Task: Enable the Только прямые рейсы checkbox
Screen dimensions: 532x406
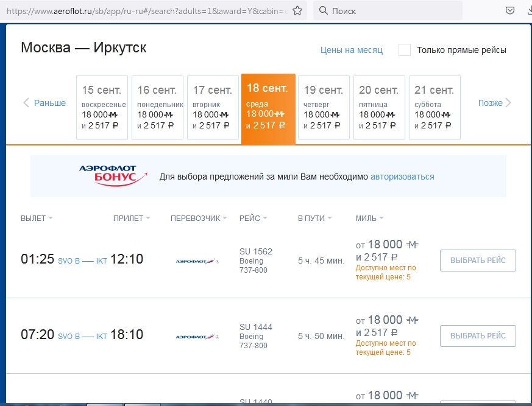Action: (x=405, y=50)
